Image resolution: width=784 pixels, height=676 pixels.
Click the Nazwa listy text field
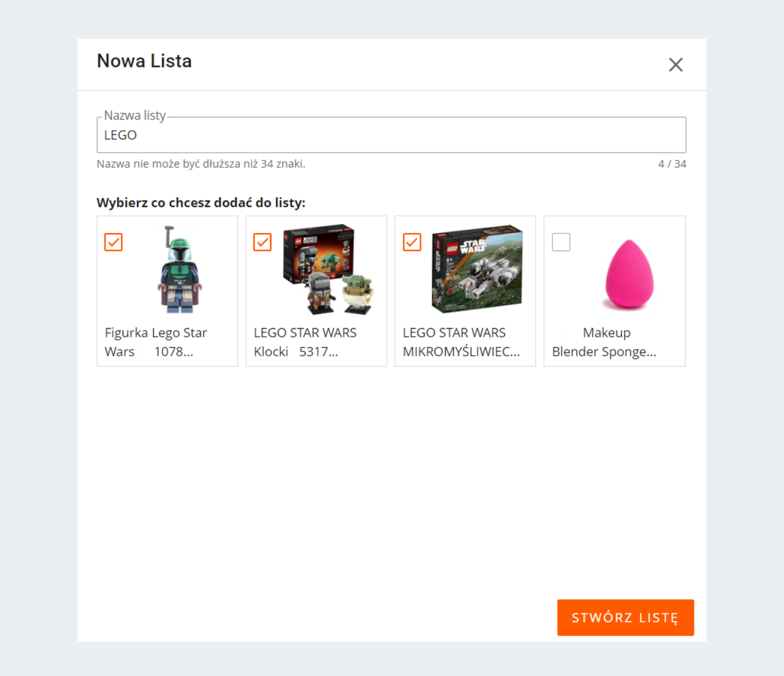click(x=392, y=135)
